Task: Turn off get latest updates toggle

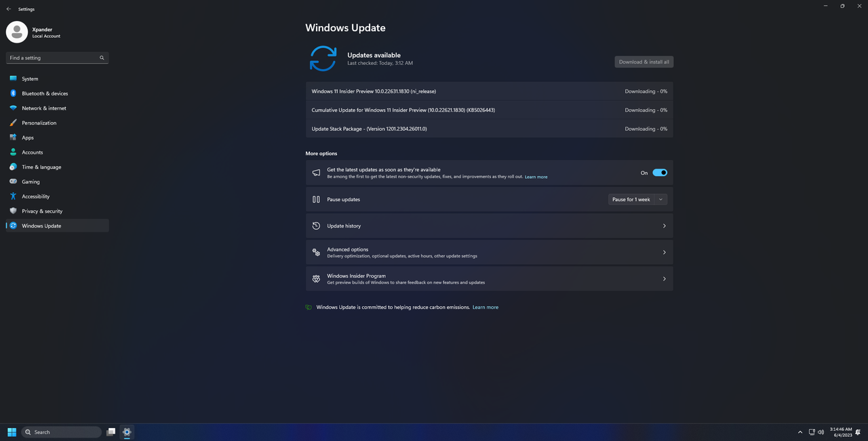Action: coord(660,173)
